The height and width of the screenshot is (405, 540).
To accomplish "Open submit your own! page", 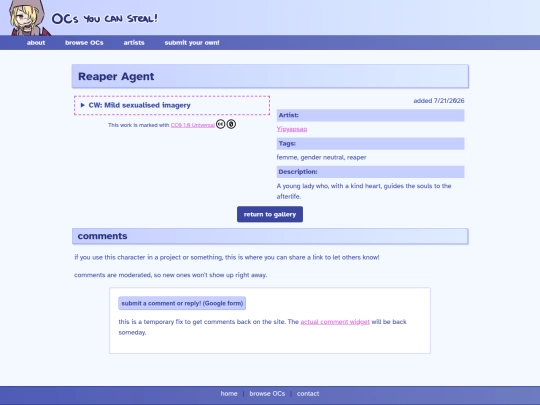I will [x=192, y=43].
